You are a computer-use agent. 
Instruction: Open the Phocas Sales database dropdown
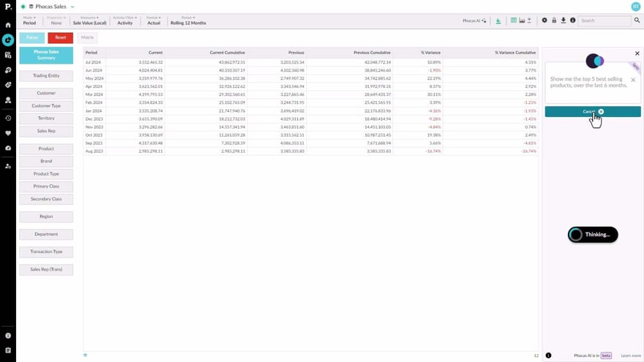click(72, 7)
